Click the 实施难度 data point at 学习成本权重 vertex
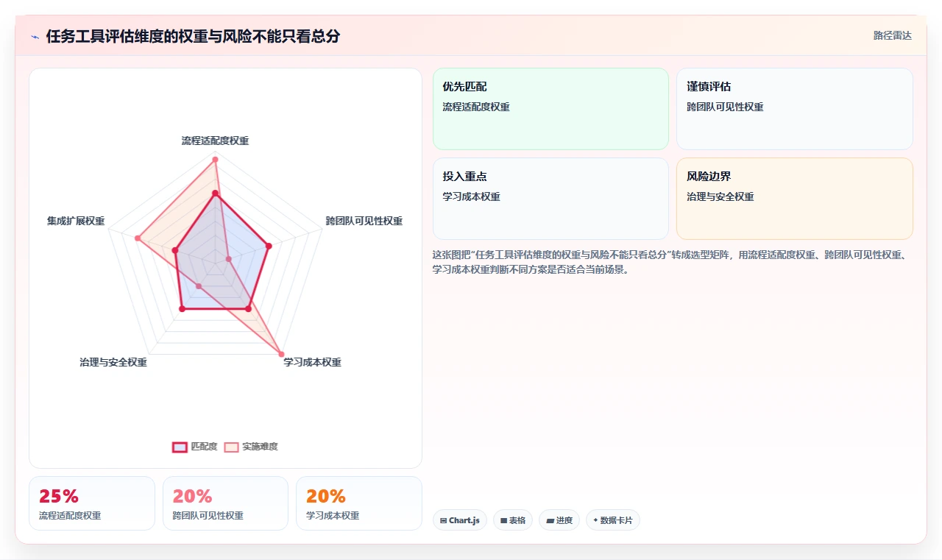This screenshot has height=560, width=942. [x=281, y=355]
